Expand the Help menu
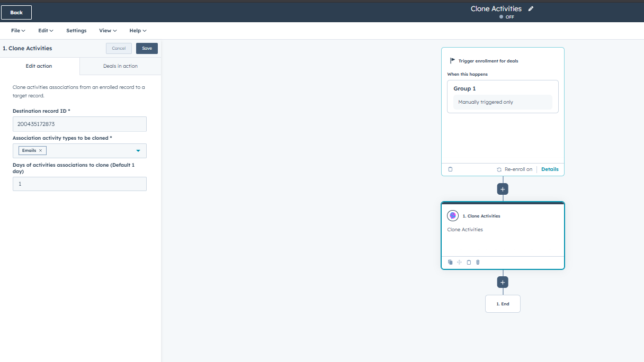The width and height of the screenshot is (644, 362). coord(138,31)
